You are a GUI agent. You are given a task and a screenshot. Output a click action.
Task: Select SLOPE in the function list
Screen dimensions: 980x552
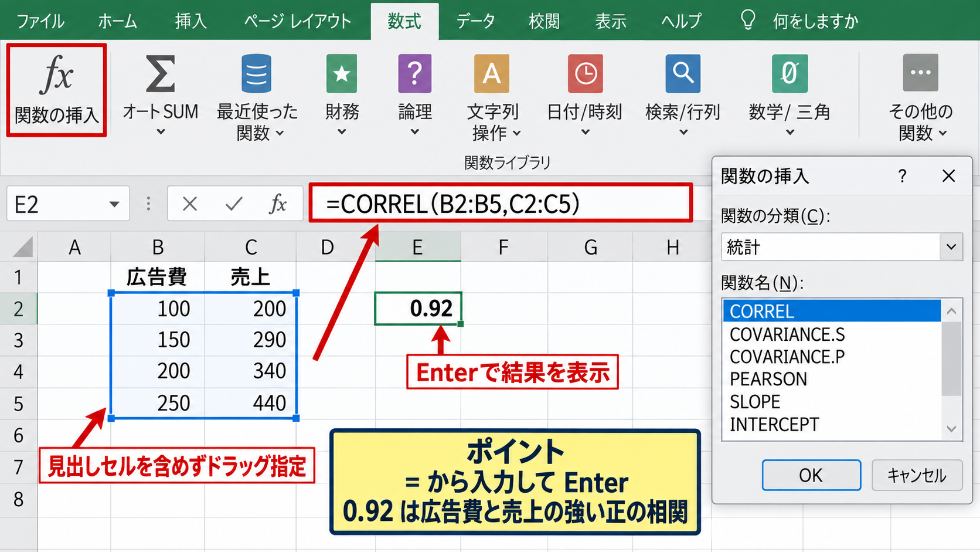tap(832, 402)
